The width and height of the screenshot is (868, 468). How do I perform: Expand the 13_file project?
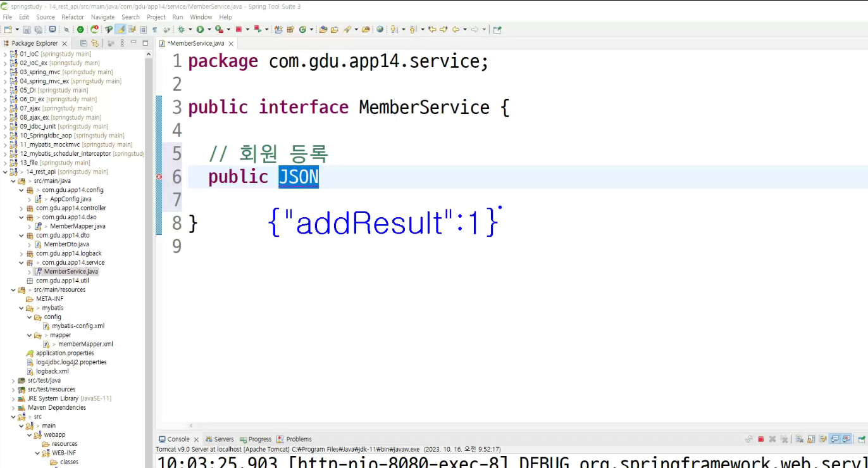pos(5,163)
